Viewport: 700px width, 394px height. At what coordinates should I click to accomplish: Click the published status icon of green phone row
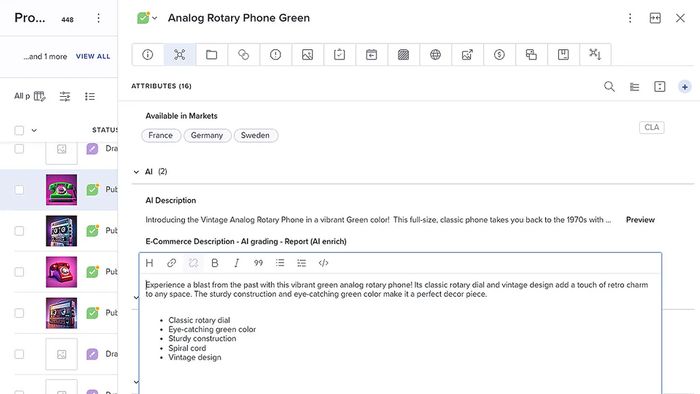pos(92,190)
